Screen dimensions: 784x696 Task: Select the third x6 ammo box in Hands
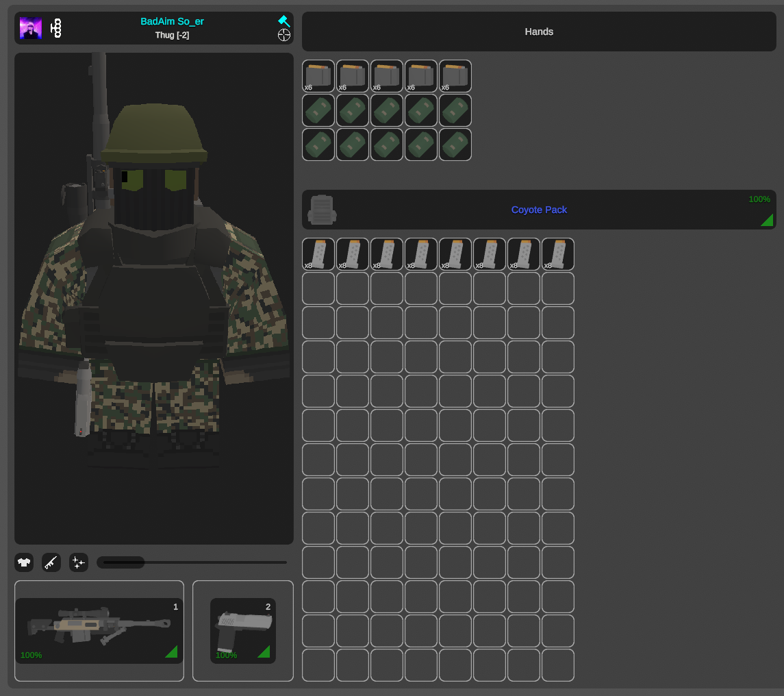point(387,76)
